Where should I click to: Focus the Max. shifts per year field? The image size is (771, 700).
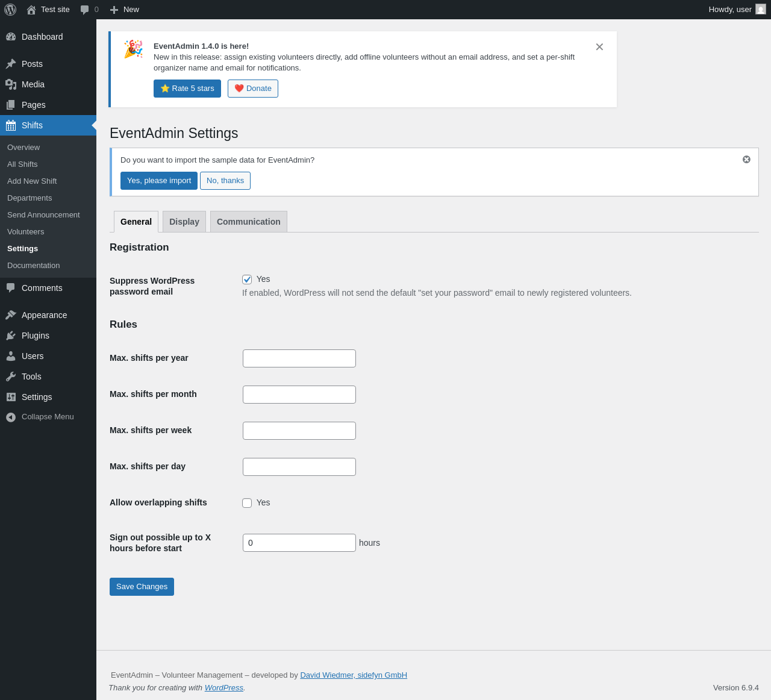[x=299, y=358]
